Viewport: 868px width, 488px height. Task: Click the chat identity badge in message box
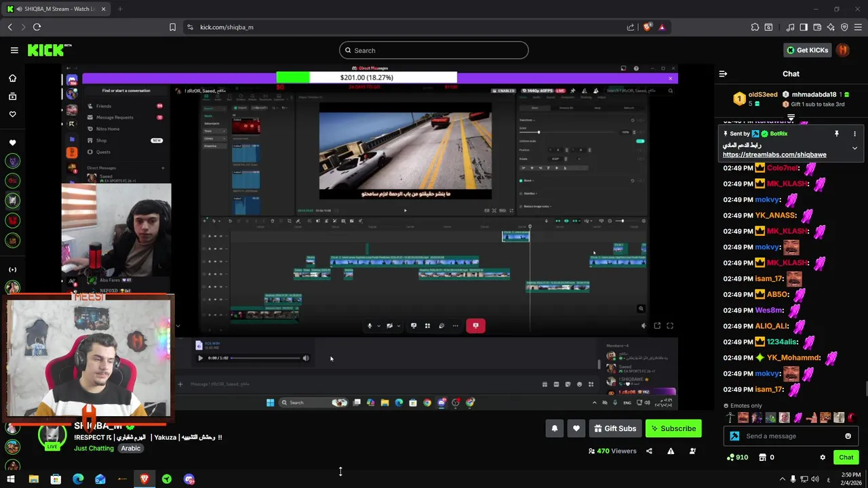point(734,436)
